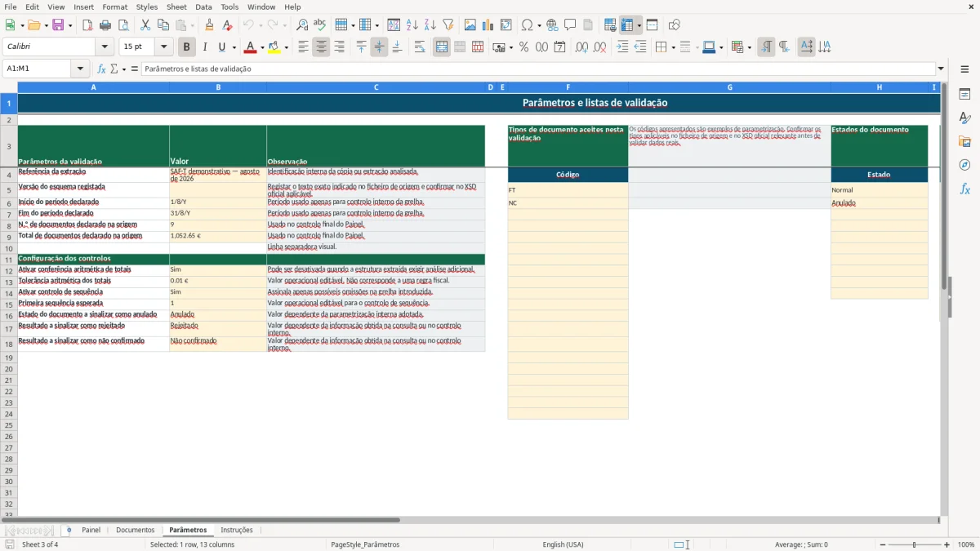
Task: Click the Add Decimal Place icon
Action: click(x=582, y=47)
